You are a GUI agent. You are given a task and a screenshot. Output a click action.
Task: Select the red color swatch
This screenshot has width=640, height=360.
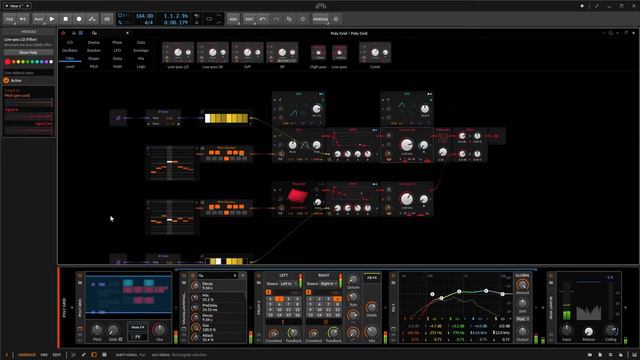7,62
